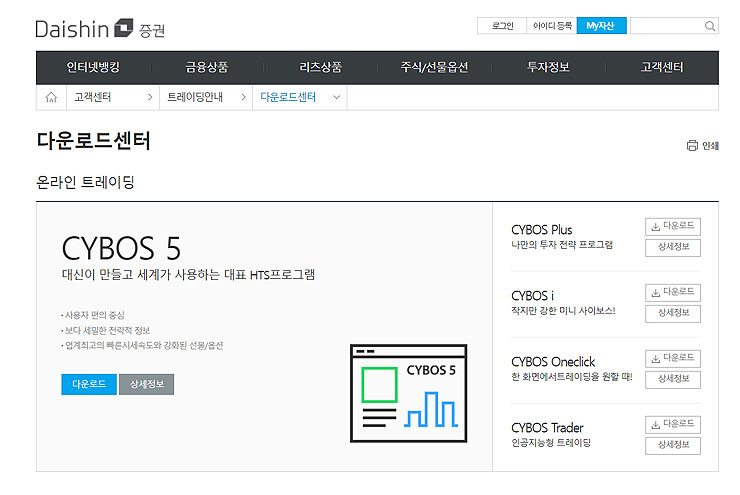This screenshot has height=495, width=740.
Task: Click the Daishin 증권 logo
Action: (100, 29)
